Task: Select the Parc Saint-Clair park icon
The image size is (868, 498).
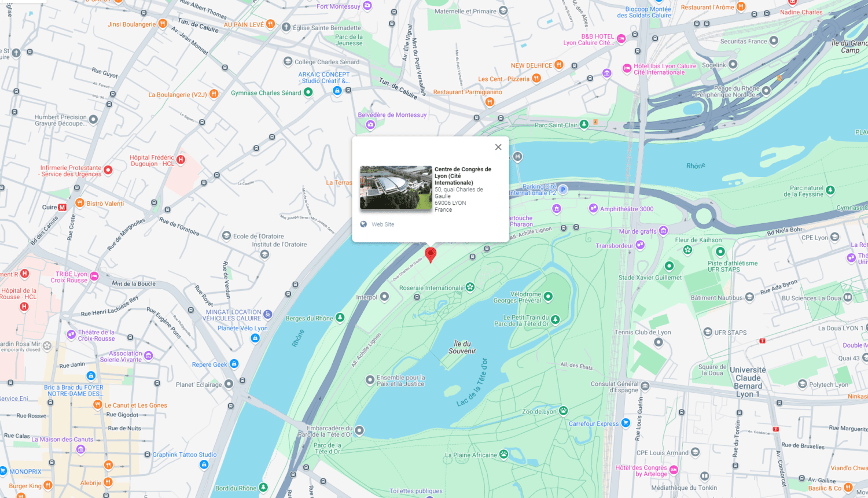Action: coord(584,124)
